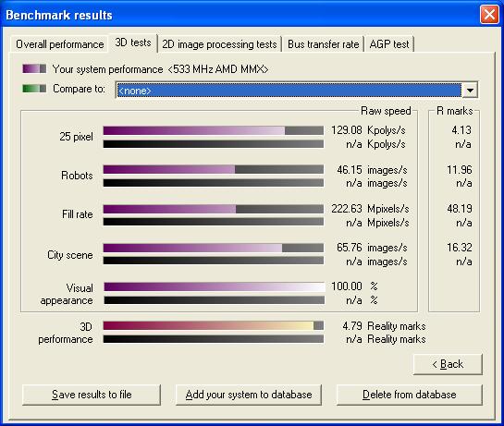Screen dimensions: 504x426
Task: Click the Visual appearance 100% bar
Action: point(215,286)
